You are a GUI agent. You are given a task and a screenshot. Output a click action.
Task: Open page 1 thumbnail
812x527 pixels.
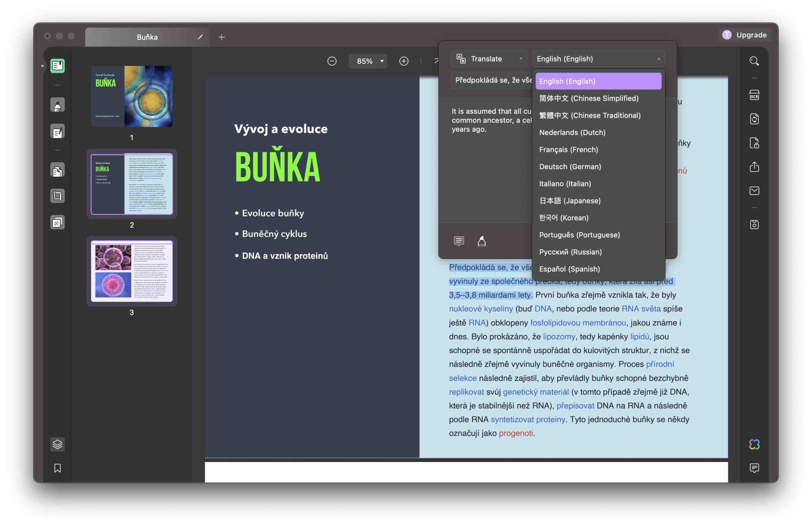point(132,96)
